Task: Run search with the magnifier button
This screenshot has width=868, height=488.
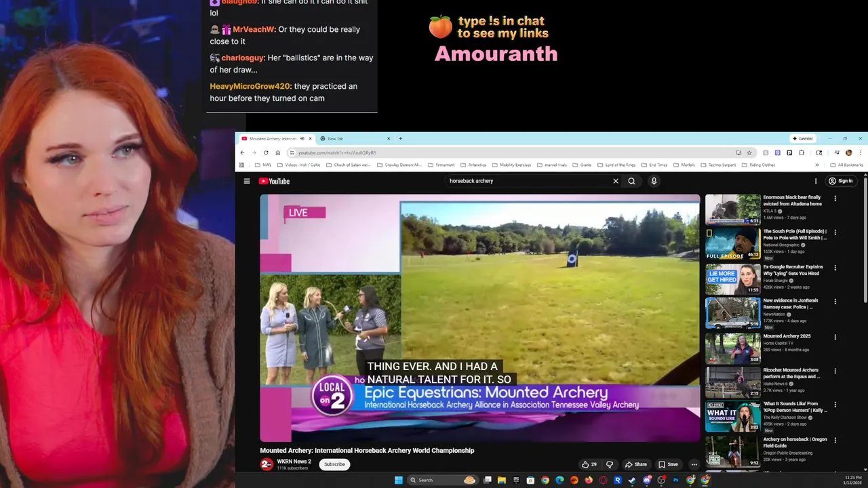Action: 631,181
